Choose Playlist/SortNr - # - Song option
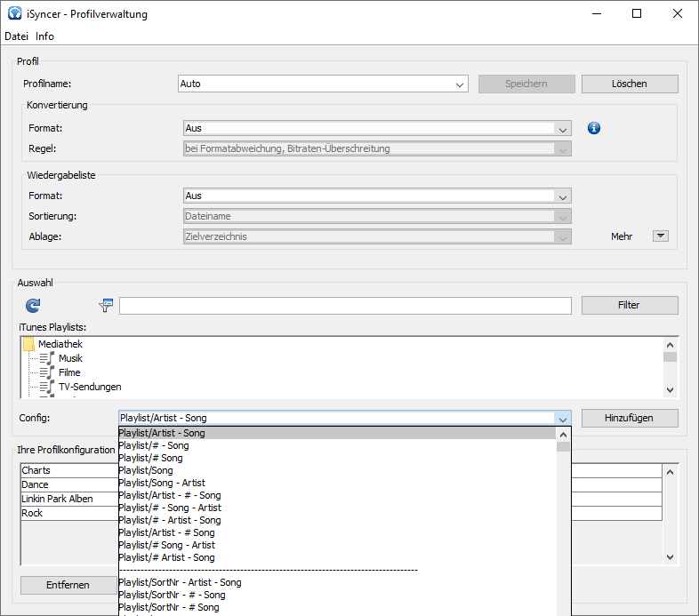Screen dimensions: 699x616 point(337,596)
